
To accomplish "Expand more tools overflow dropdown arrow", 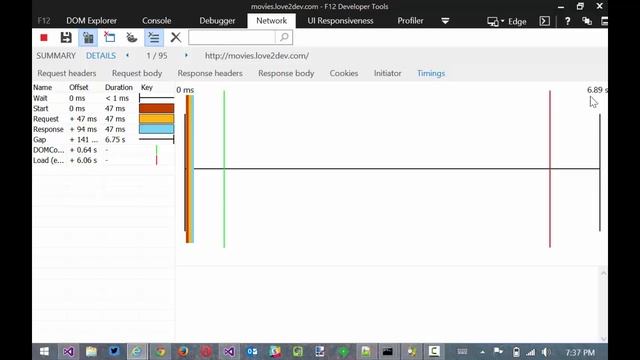I will click(x=445, y=21).
